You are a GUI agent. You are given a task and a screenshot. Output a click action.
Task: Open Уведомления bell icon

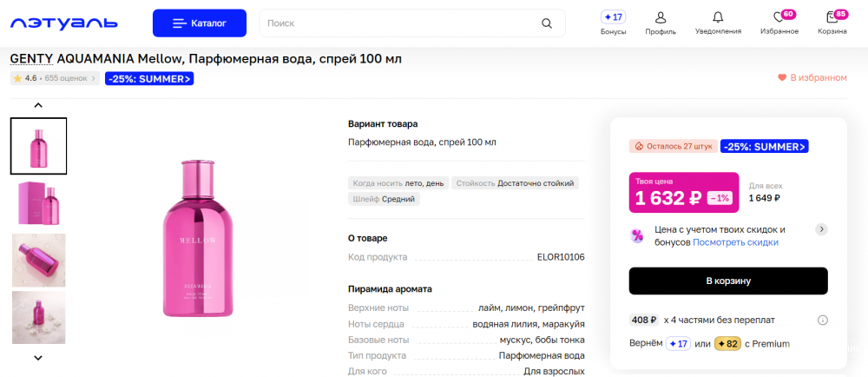coord(718,23)
